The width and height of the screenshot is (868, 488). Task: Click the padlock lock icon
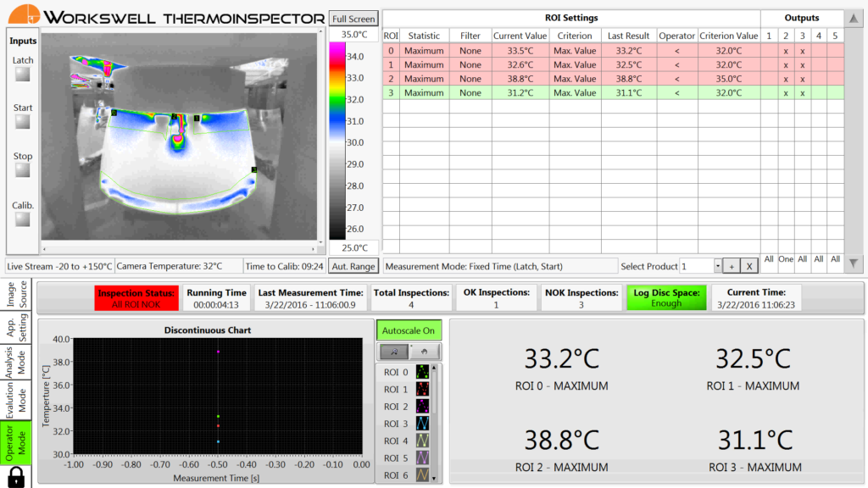pyautogui.click(x=16, y=477)
